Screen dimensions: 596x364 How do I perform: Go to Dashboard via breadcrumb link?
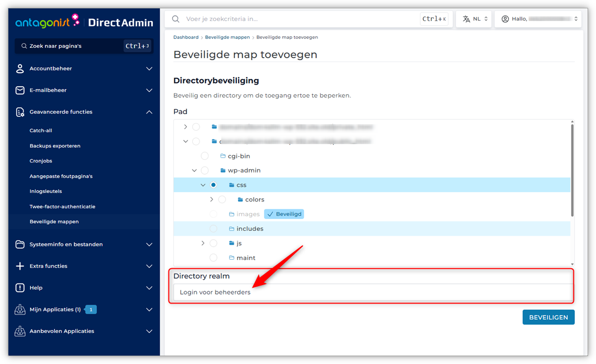(186, 37)
